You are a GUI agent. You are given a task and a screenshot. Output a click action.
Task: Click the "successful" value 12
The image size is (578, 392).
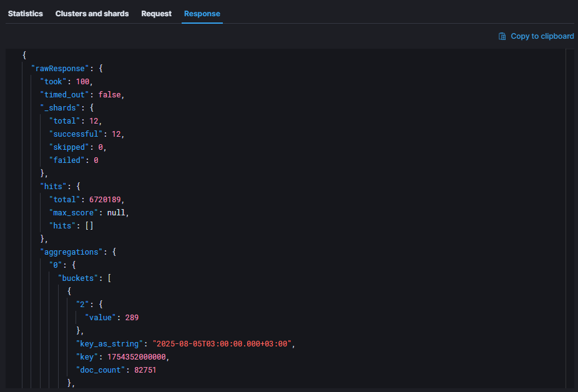pos(116,134)
